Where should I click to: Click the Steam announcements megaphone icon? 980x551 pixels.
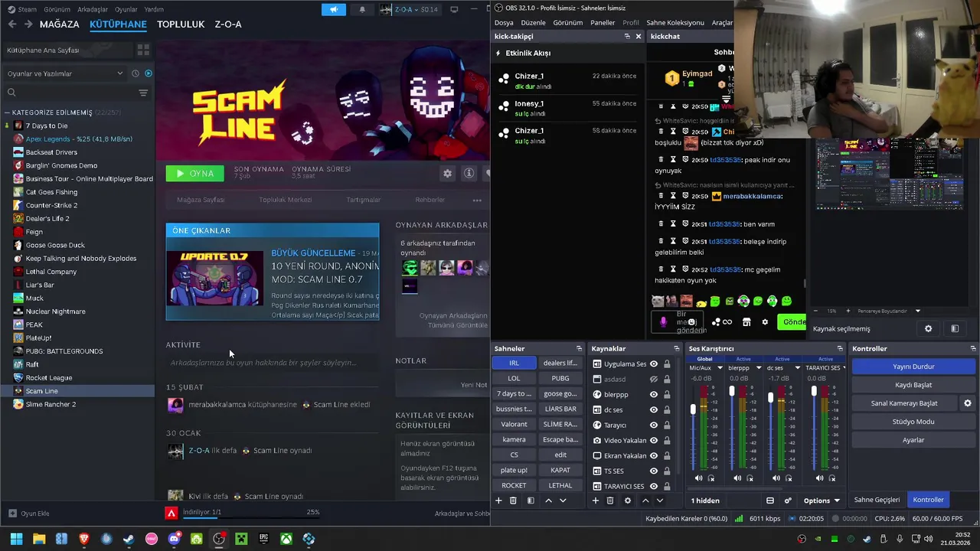pyautogui.click(x=333, y=9)
